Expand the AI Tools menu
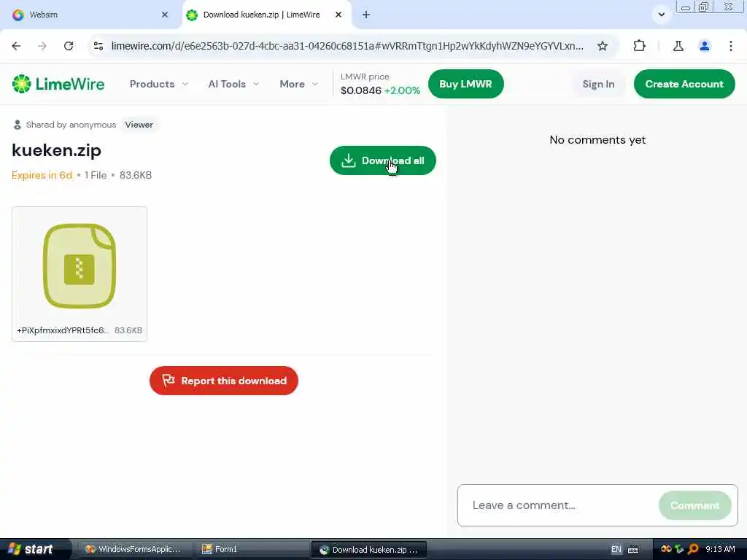 click(233, 84)
